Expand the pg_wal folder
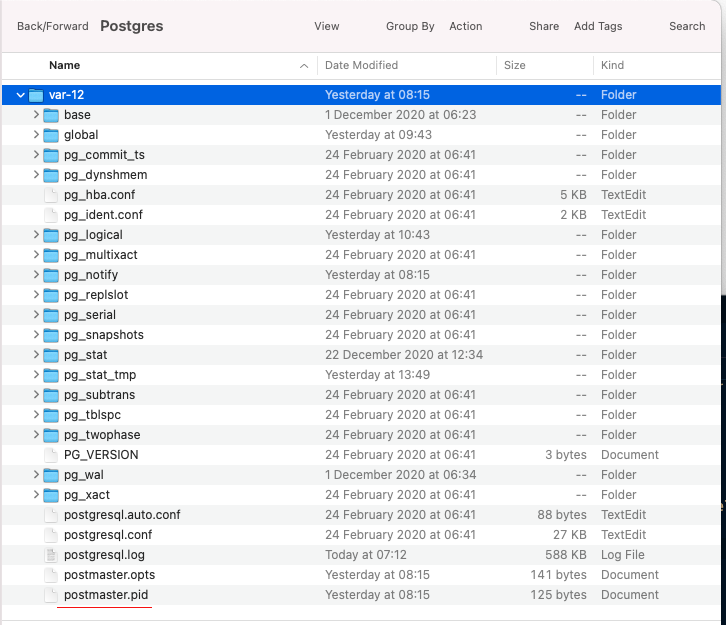 [x=36, y=474]
